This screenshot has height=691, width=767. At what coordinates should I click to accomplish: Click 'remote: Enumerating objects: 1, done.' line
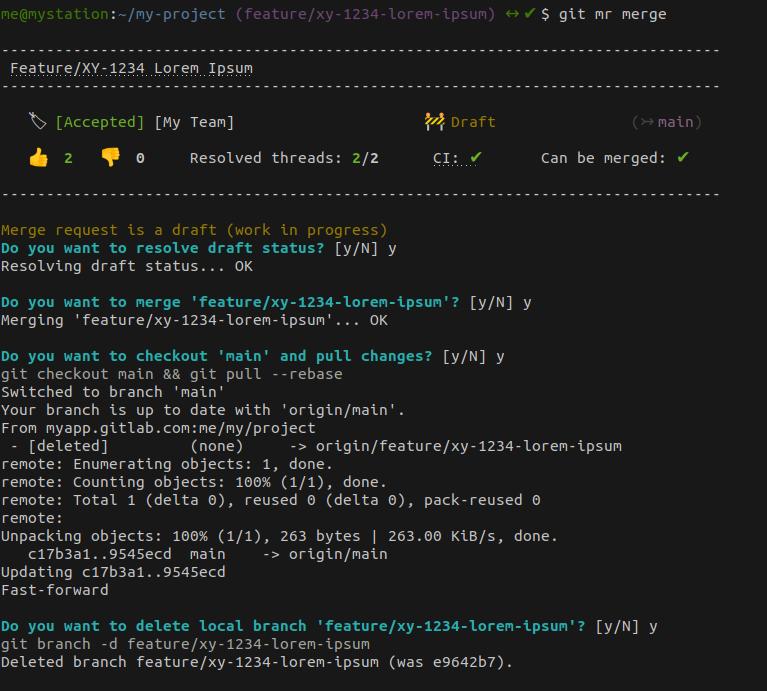[167, 464]
